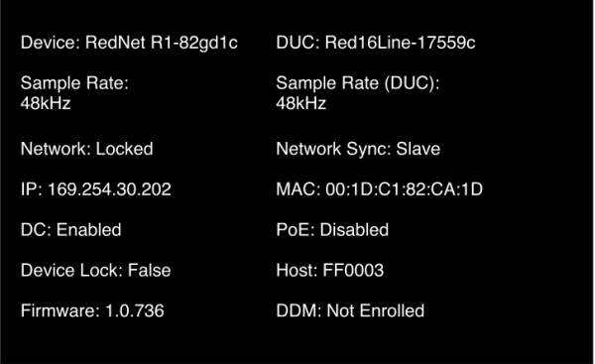
Task: Click the Device RedNet R1-82gd1c text
Action: 129,43
